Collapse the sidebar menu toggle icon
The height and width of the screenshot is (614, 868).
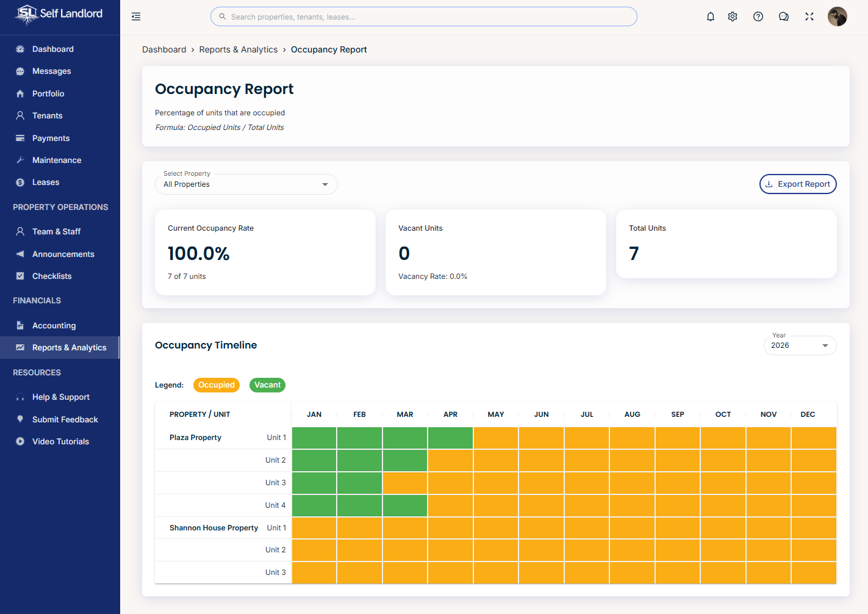pos(136,16)
